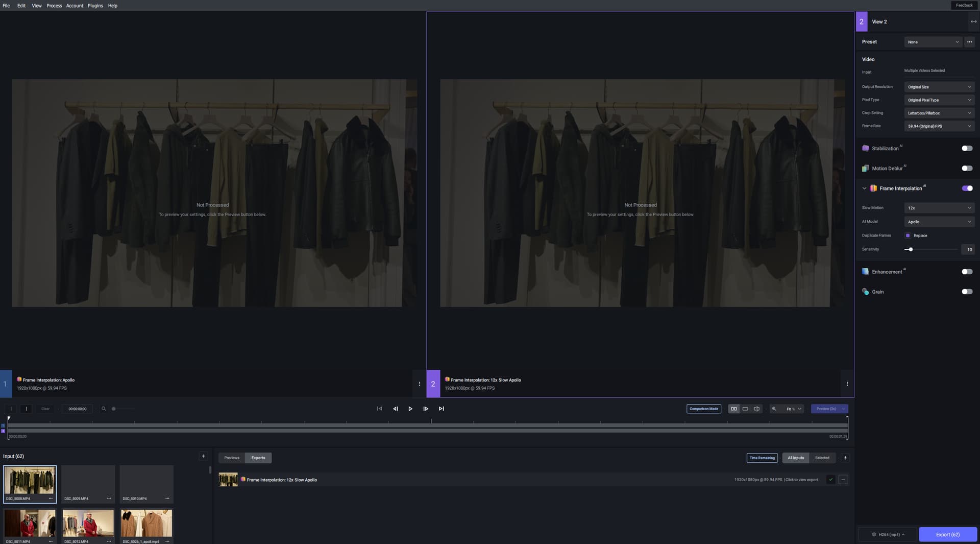The height and width of the screenshot is (544, 980).
Task: Select the side-by-side view layout icon
Action: 733,409
